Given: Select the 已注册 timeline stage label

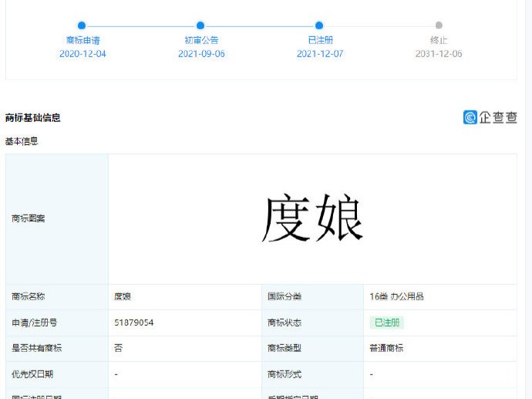Looking at the screenshot, I should [320, 40].
